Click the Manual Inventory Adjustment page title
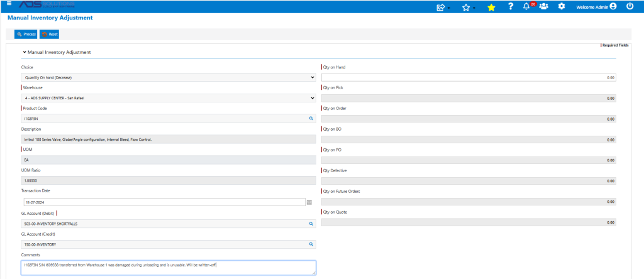644x279 pixels. (50, 18)
